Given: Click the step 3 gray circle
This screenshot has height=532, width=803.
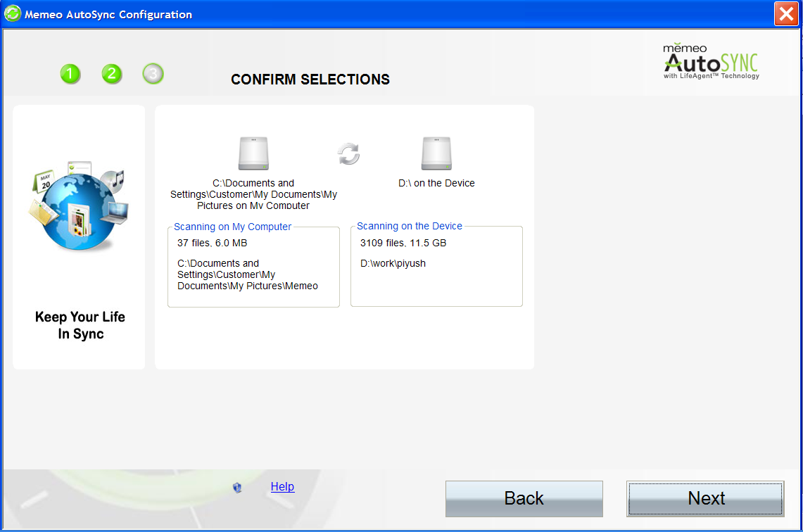Looking at the screenshot, I should point(153,74).
